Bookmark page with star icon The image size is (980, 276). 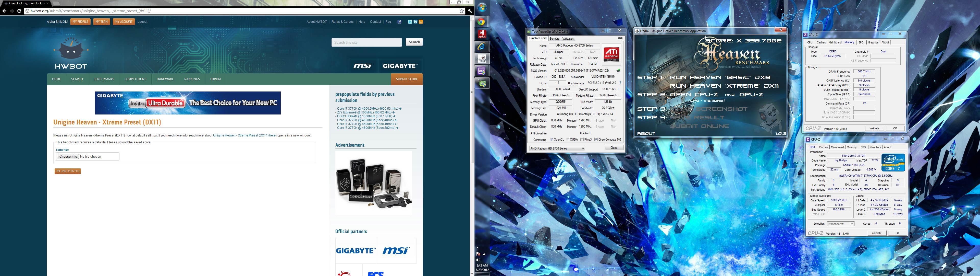pos(462,11)
